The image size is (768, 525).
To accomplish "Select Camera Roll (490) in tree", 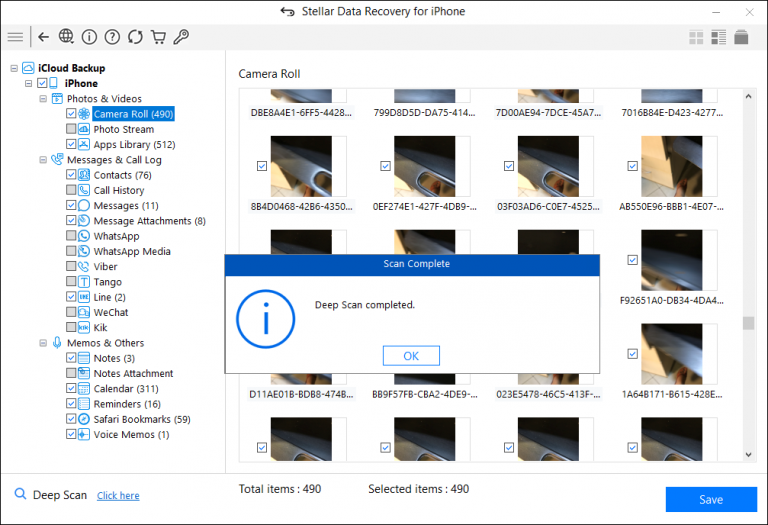I will tap(133, 114).
